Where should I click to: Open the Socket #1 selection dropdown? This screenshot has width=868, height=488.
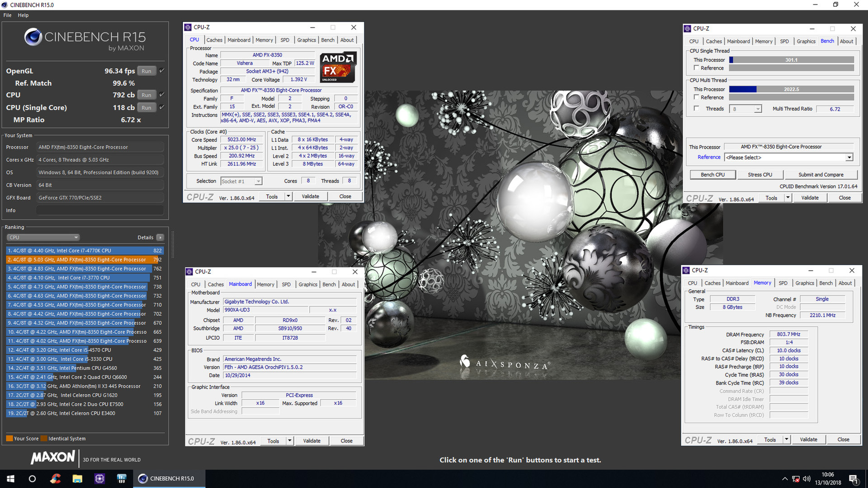point(241,181)
